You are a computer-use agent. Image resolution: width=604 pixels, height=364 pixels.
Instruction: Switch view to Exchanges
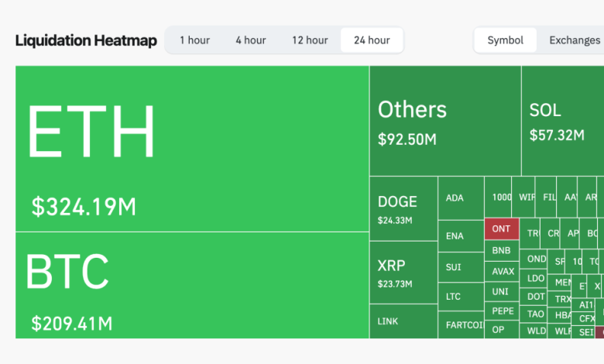(x=575, y=40)
